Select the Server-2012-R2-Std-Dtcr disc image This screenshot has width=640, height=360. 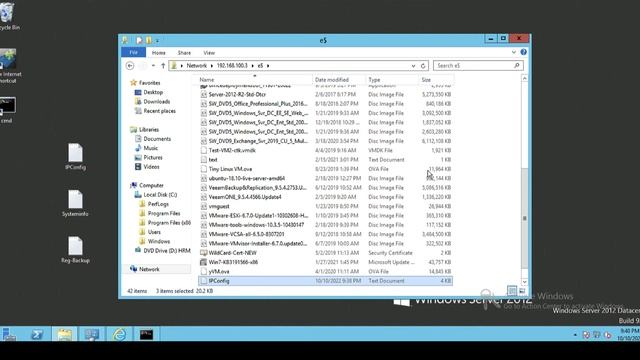click(237, 94)
